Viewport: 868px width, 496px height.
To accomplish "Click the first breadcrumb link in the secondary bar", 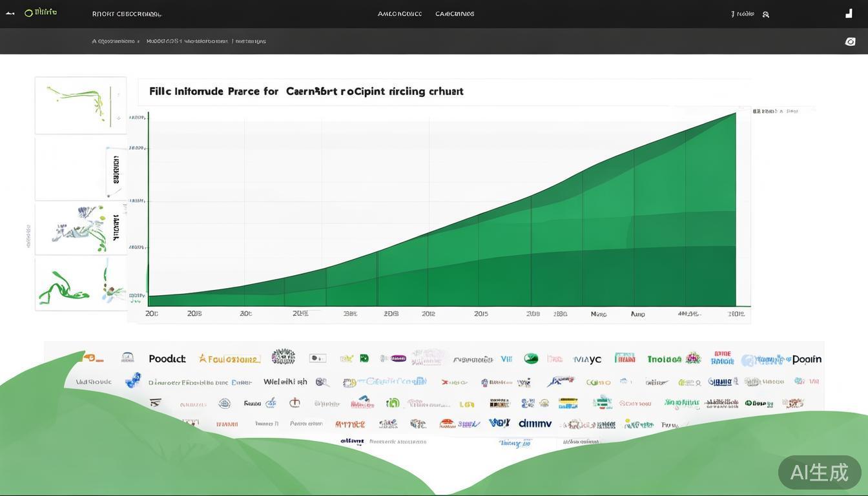I will pyautogui.click(x=114, y=41).
